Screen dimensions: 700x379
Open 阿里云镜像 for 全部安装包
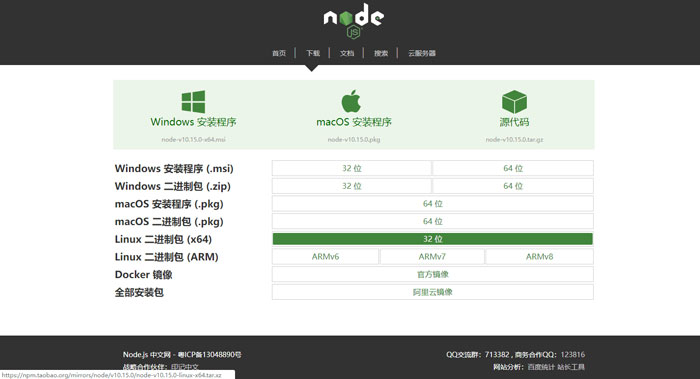(433, 292)
